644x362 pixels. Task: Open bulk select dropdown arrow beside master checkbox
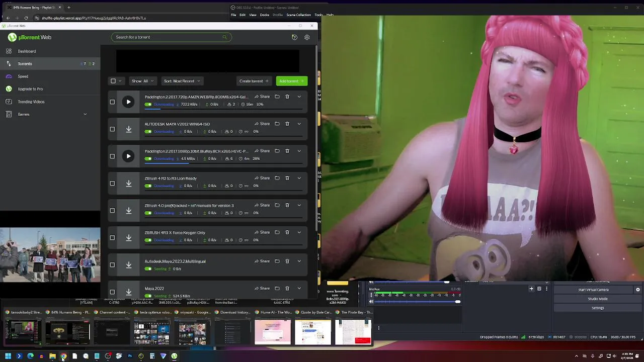(120, 81)
